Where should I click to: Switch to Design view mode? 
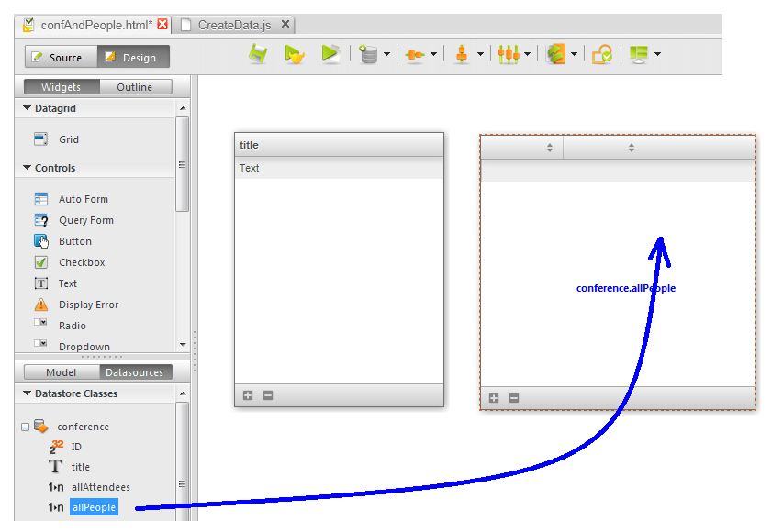coord(132,58)
